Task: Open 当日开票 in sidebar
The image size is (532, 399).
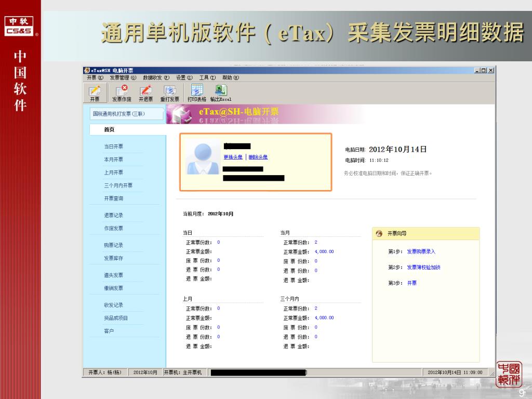Action: coord(114,147)
